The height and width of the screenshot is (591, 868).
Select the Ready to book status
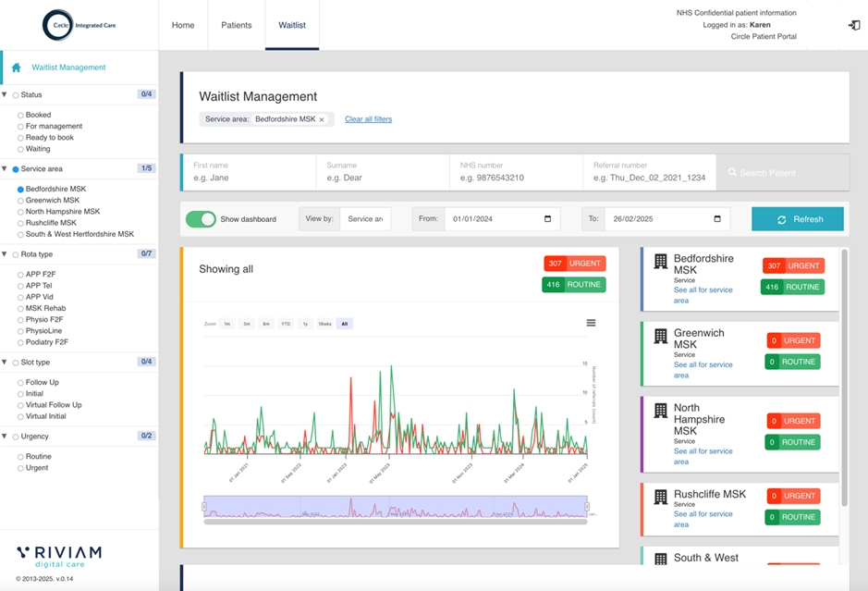click(20, 138)
